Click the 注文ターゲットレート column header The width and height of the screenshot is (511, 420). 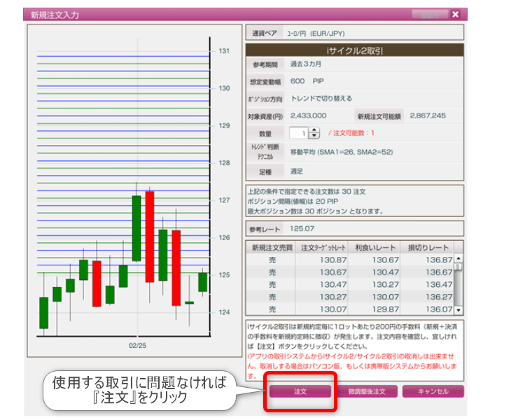pos(323,247)
